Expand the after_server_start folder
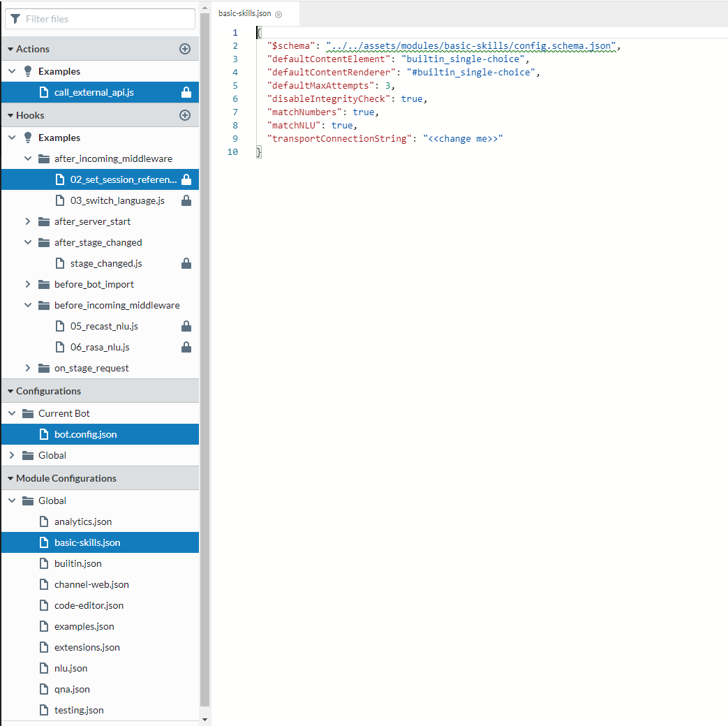The width and height of the screenshot is (728, 726). (27, 221)
